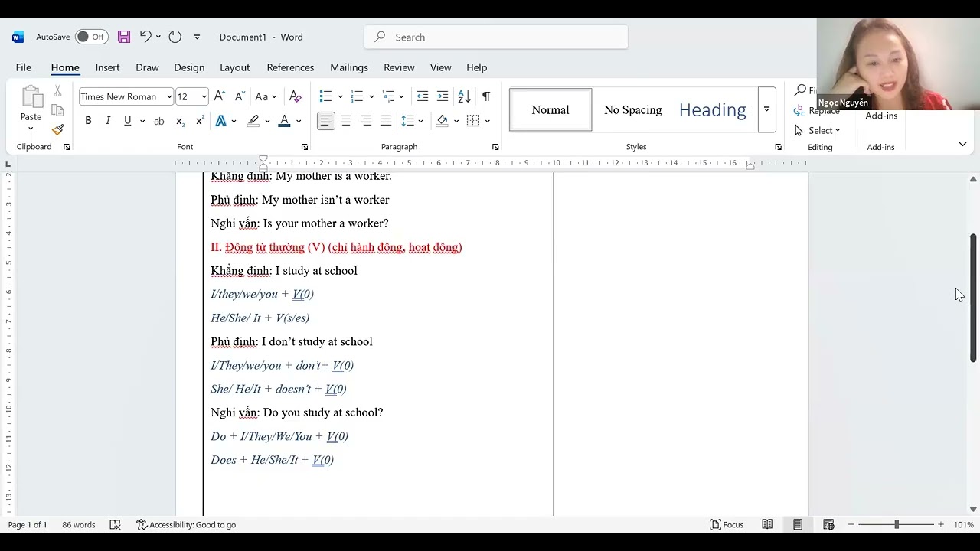Switch to the Design tab

click(189, 67)
